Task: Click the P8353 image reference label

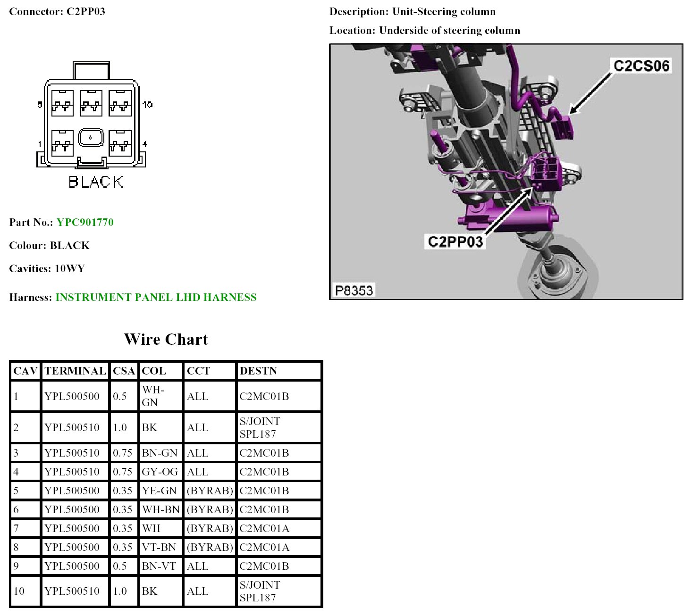Action: [x=354, y=290]
